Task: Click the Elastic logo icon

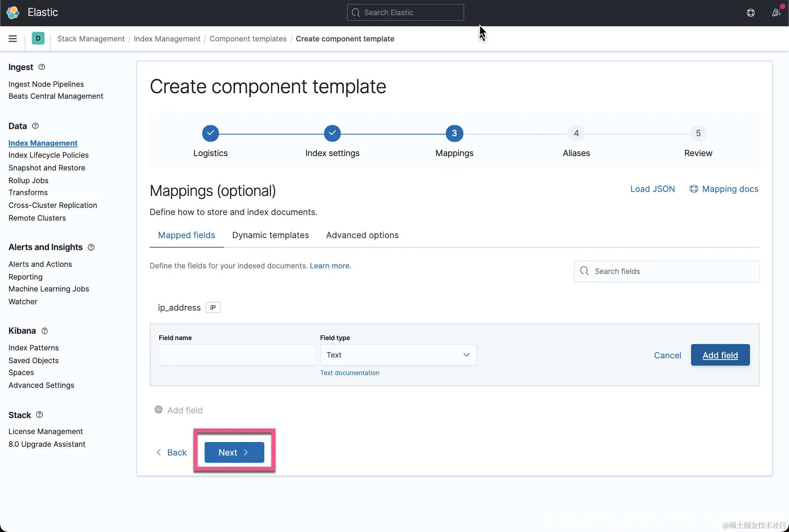Action: (x=13, y=12)
